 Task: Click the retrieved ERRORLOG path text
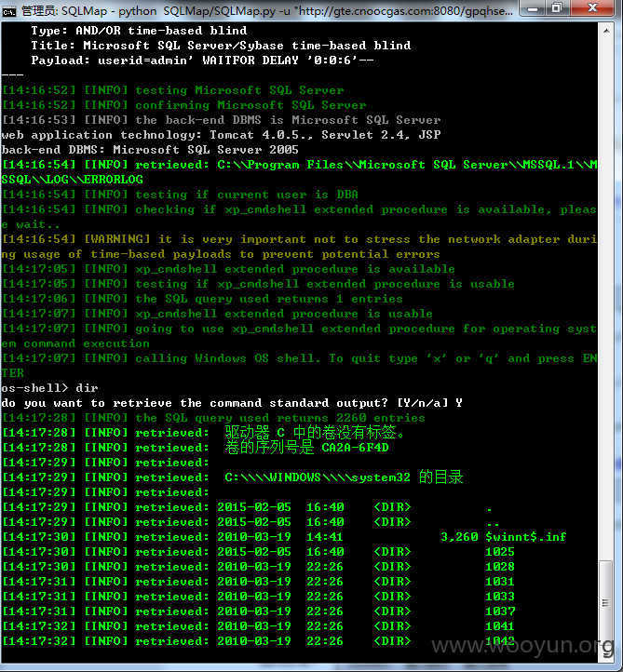[x=299, y=172]
